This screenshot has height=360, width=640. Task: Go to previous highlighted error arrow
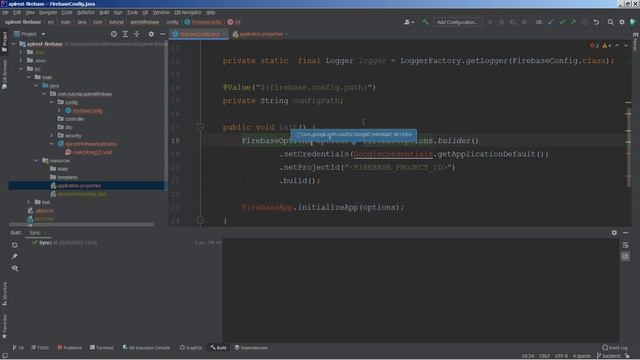617,45
